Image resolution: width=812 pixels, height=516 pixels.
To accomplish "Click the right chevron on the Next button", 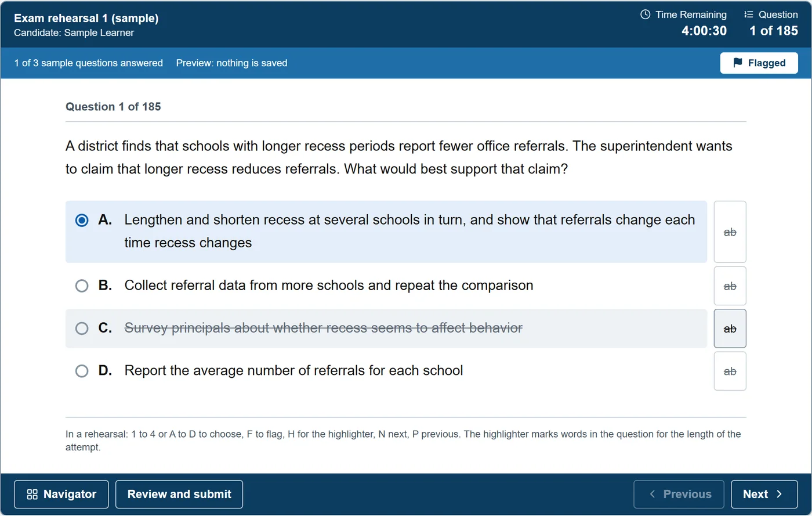I will pyautogui.click(x=779, y=494).
